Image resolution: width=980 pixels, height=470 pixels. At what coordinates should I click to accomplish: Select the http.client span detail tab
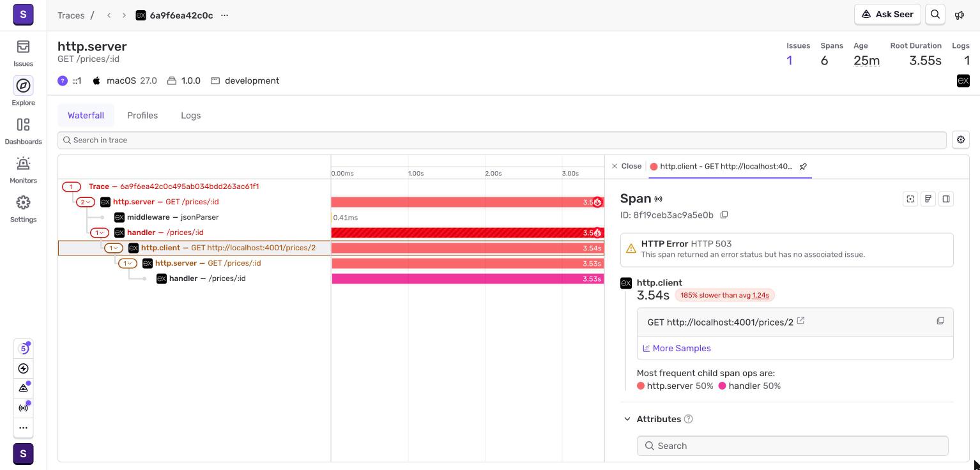(x=726, y=167)
